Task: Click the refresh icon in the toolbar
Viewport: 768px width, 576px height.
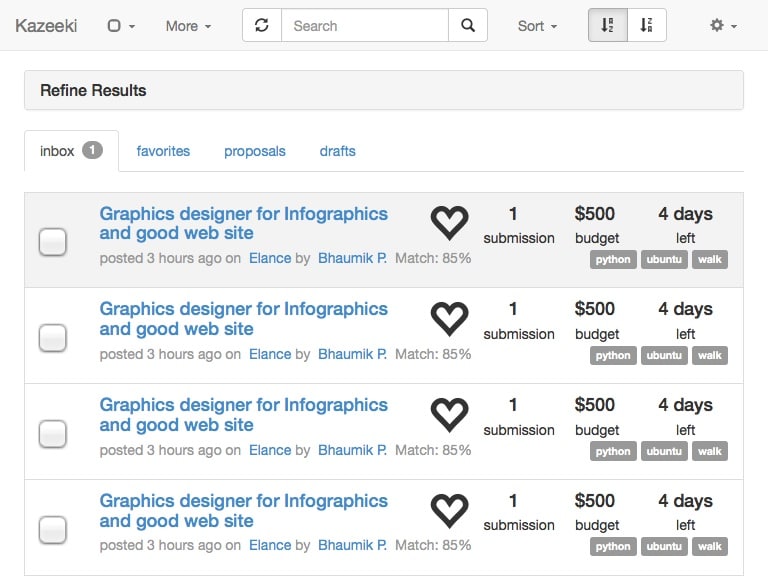Action: coord(262,26)
